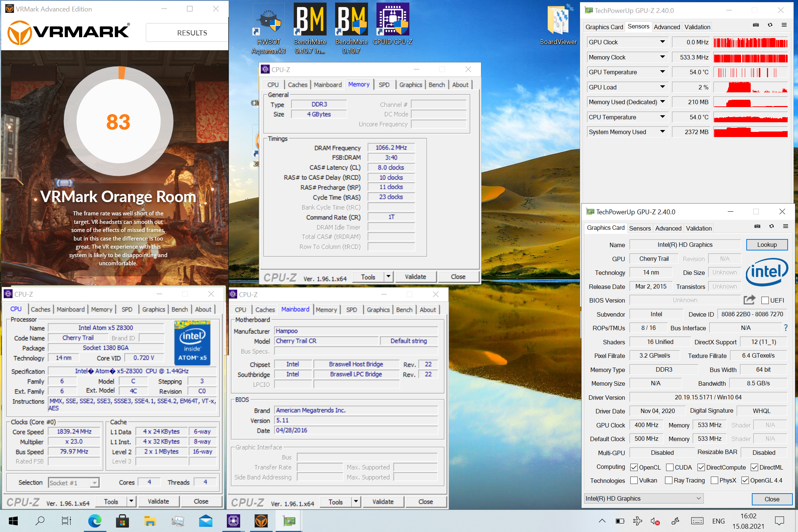Switch to SPD tab in CPU-Z Memory window
The image size is (798, 532).
[x=384, y=85]
